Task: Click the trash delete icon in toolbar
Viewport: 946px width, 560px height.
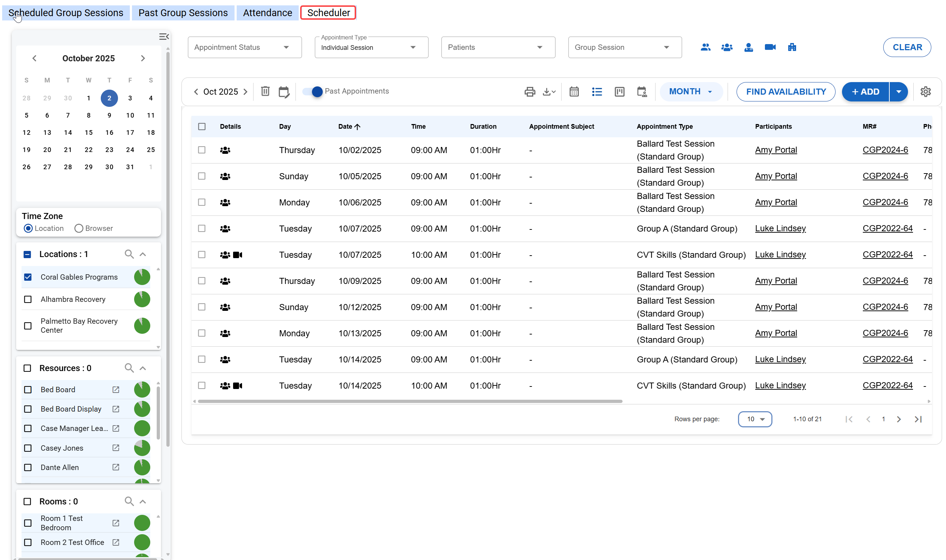Action: [265, 91]
